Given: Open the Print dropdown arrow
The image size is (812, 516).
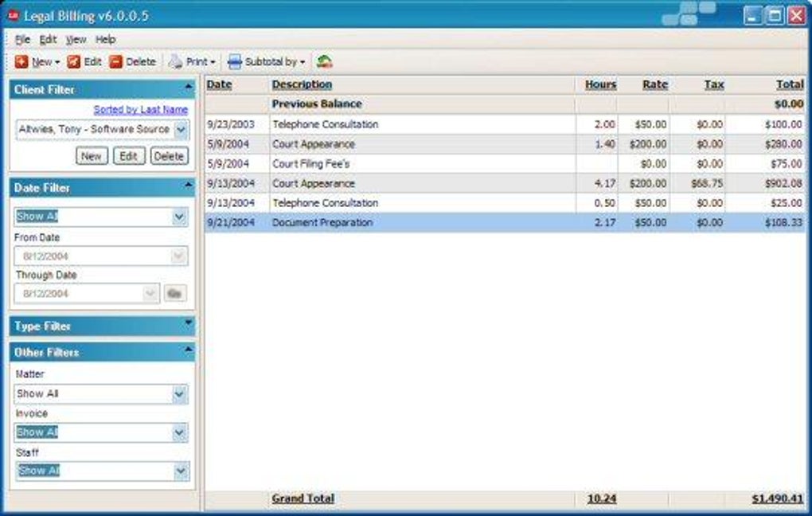Looking at the screenshot, I should [x=213, y=62].
